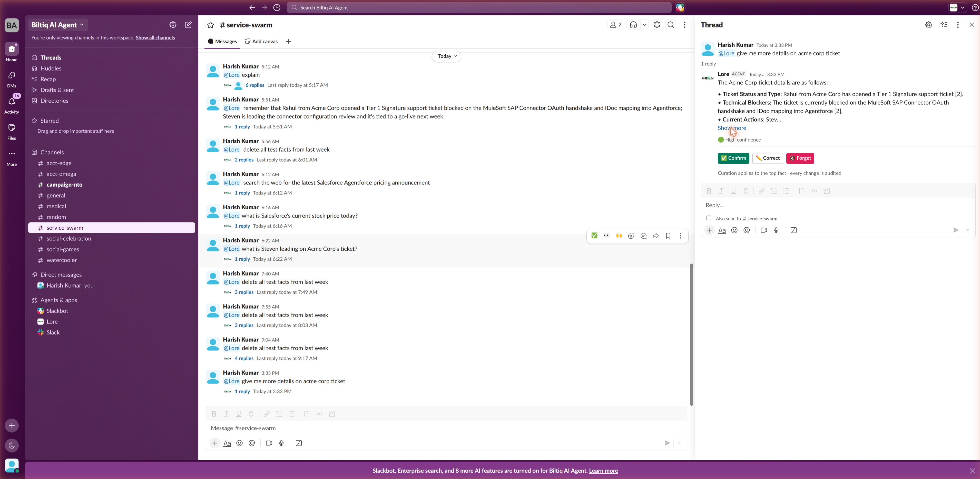The image size is (980, 479).
Task: Toggle bold in the channel composer
Action: (x=214, y=414)
